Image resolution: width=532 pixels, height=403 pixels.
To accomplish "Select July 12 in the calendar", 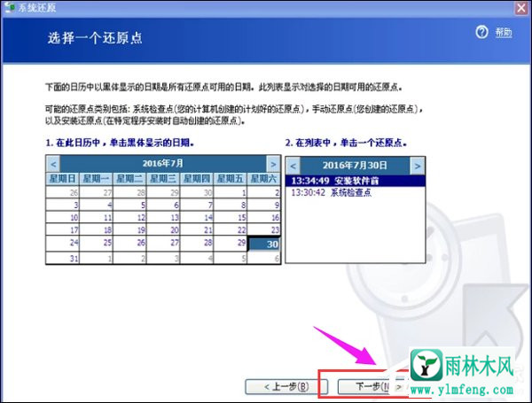I will click(130, 217).
